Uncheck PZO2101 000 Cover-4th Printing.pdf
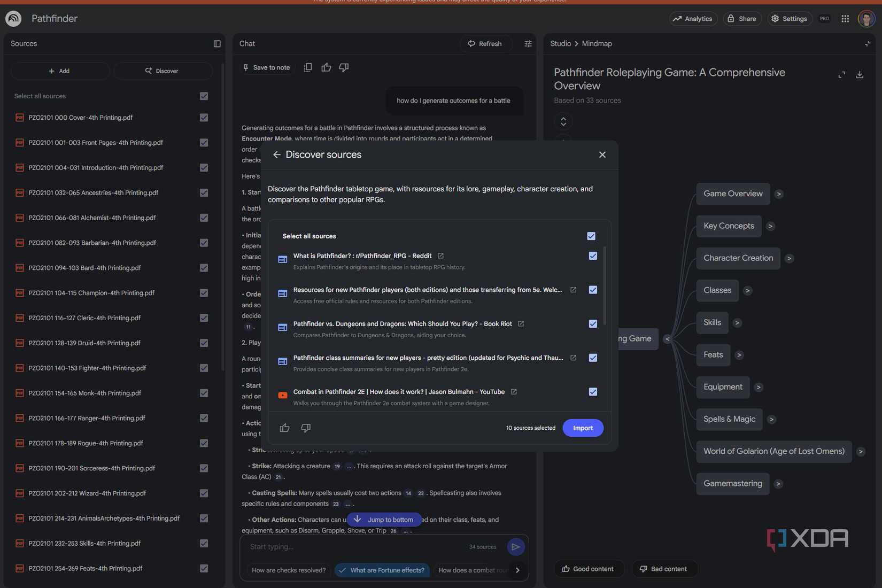882x588 pixels. [x=204, y=118]
